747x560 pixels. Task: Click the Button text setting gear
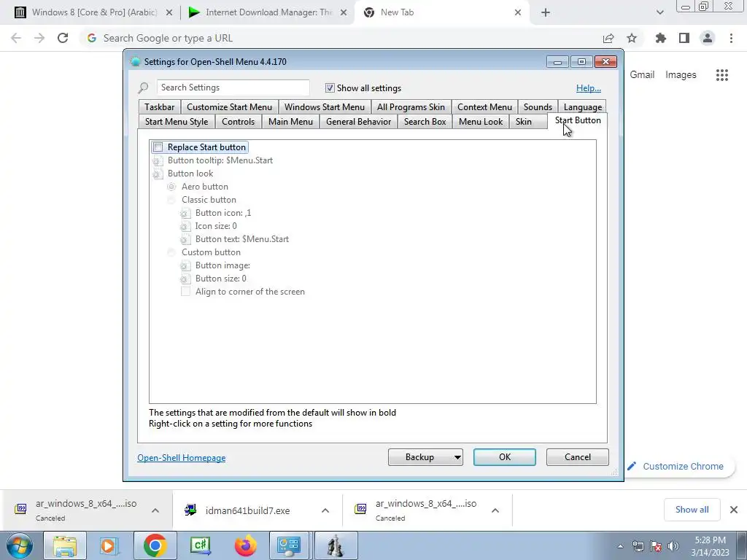185,239
